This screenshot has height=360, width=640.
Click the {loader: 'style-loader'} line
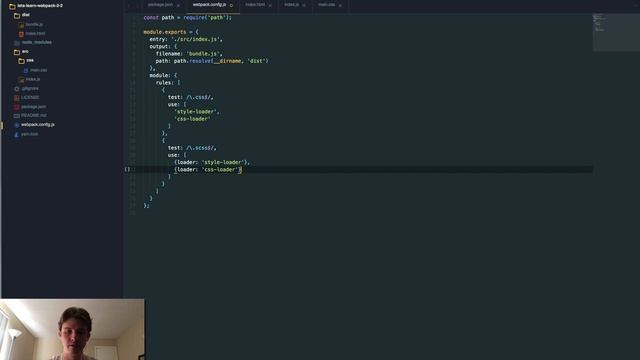click(x=212, y=162)
